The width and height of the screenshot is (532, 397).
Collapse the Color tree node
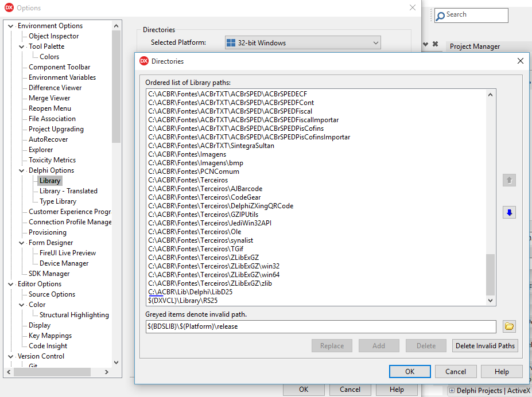pyautogui.click(x=21, y=305)
